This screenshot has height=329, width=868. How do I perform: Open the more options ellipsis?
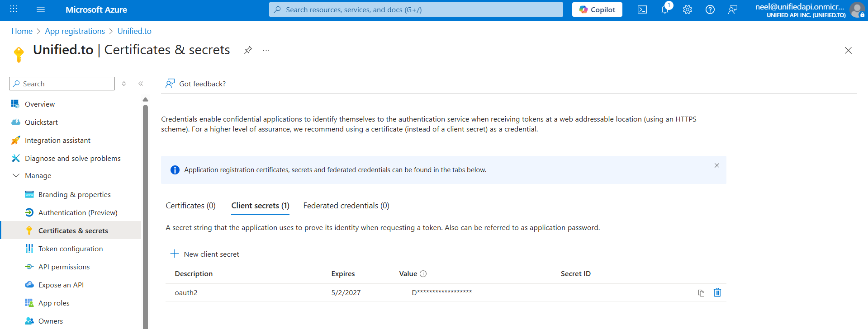click(x=266, y=50)
